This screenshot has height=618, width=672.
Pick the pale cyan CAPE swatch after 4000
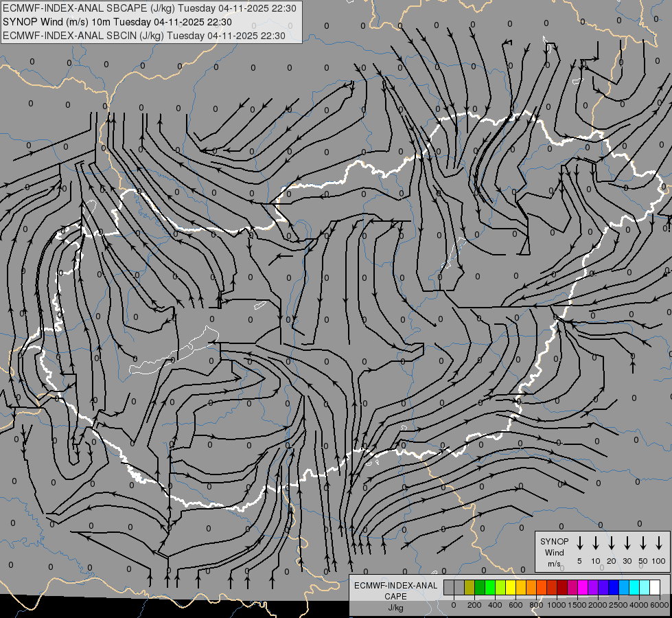point(644,588)
